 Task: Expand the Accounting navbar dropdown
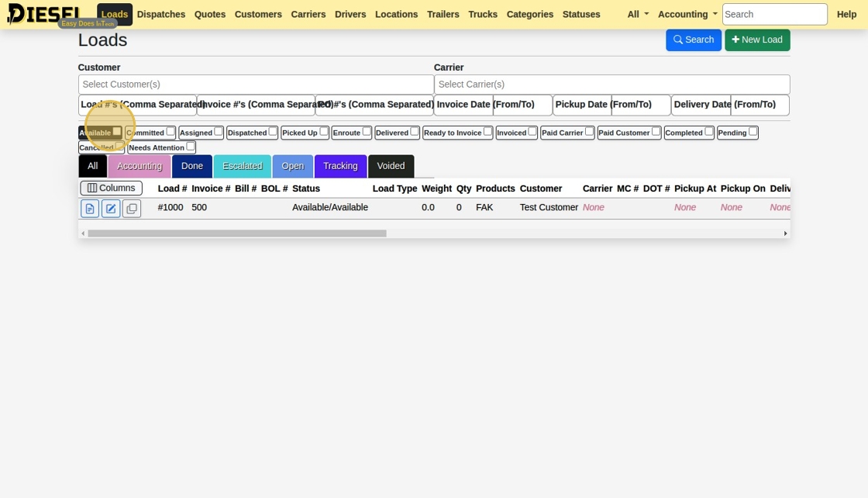click(687, 15)
